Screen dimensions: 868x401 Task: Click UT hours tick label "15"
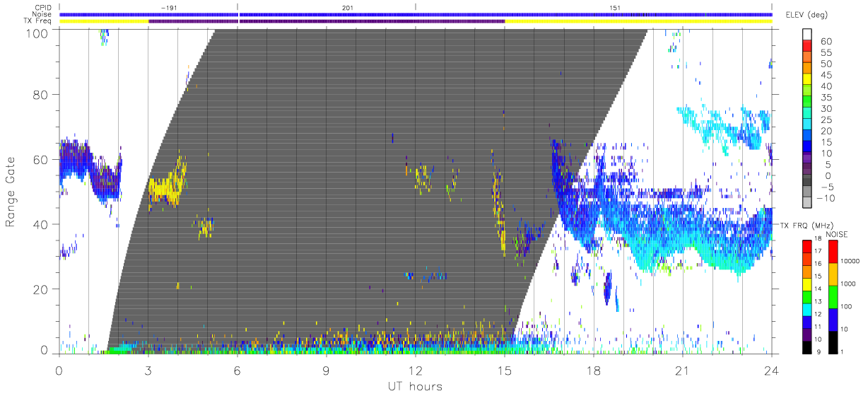504,370
